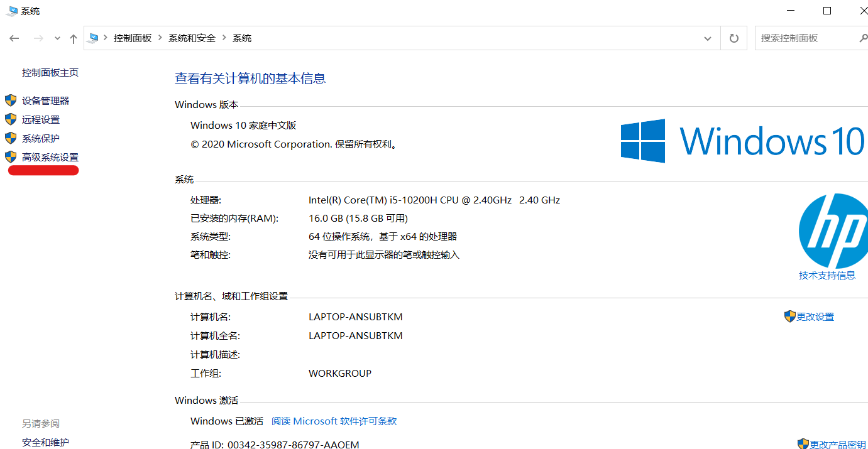Open 系统保护 from the sidebar
Viewport: 868px width, 449px height.
coord(41,138)
